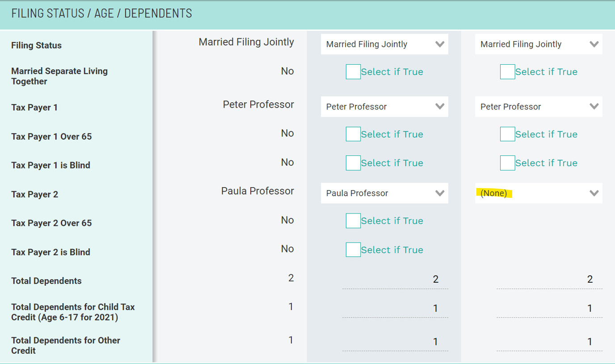This screenshot has height=364, width=615.
Task: Expand the second column Tax Payer 1 dropdown
Action: point(538,106)
